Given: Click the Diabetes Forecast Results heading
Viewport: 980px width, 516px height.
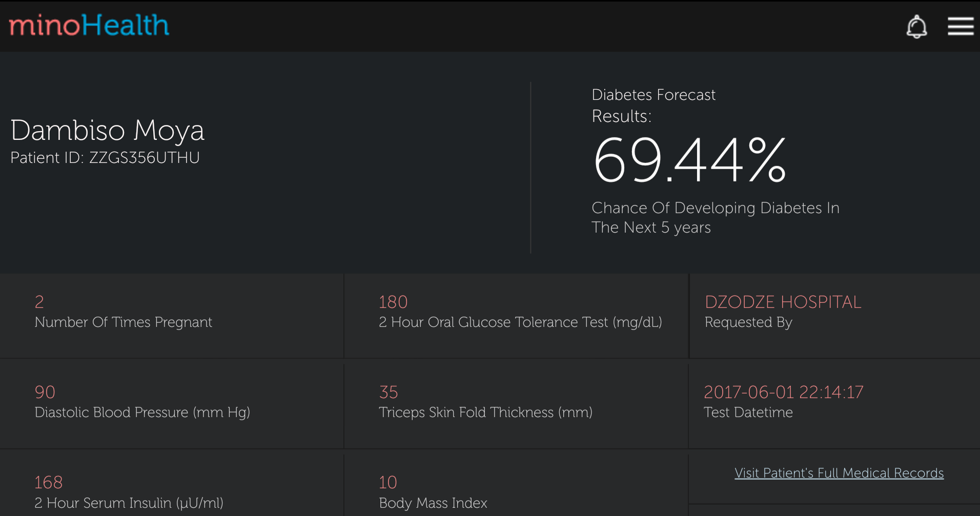Looking at the screenshot, I should point(653,106).
